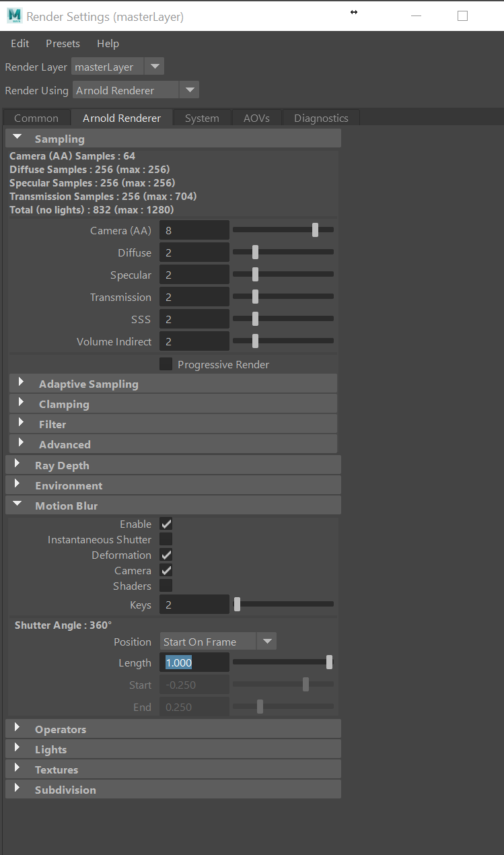Collapse the Sampling section
Image resolution: width=504 pixels, height=855 pixels.
[174, 139]
